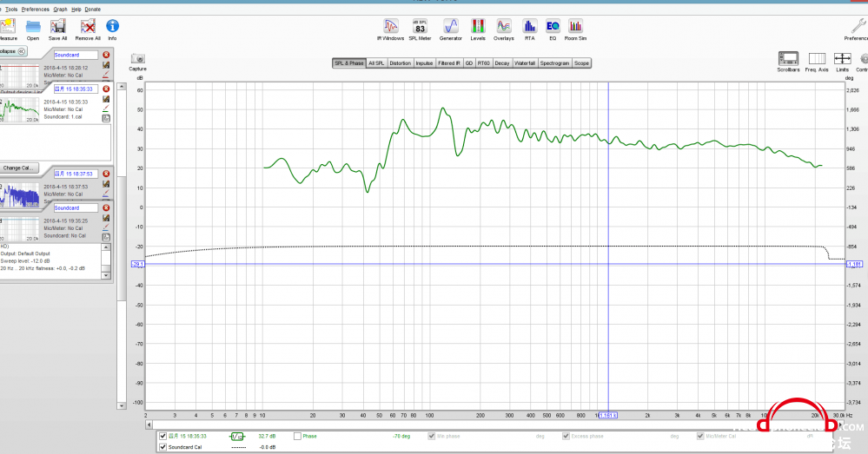The image size is (868, 454).
Task: Switch to the Decay tab
Action: (x=502, y=63)
